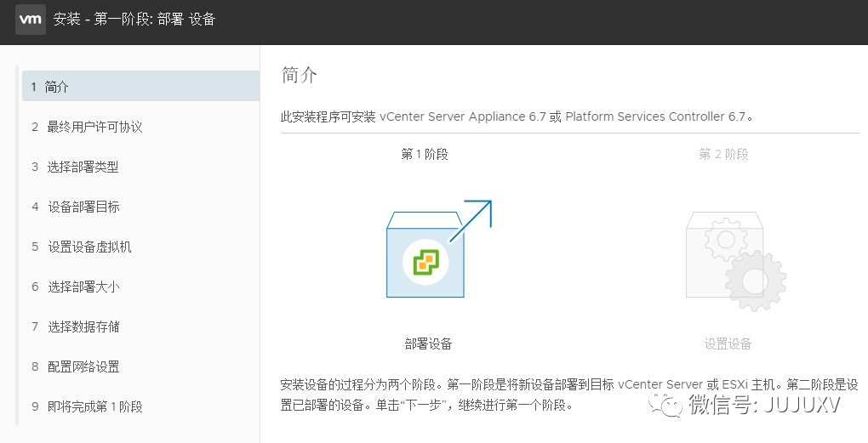Click the 设置设备 caption text

[x=728, y=344]
